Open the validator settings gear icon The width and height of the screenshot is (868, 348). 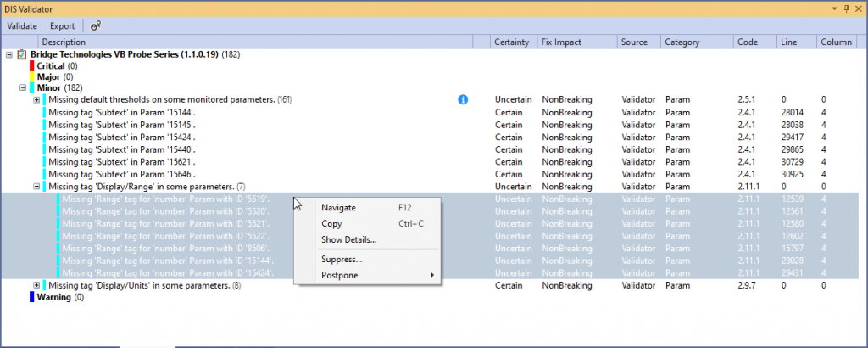(x=96, y=26)
